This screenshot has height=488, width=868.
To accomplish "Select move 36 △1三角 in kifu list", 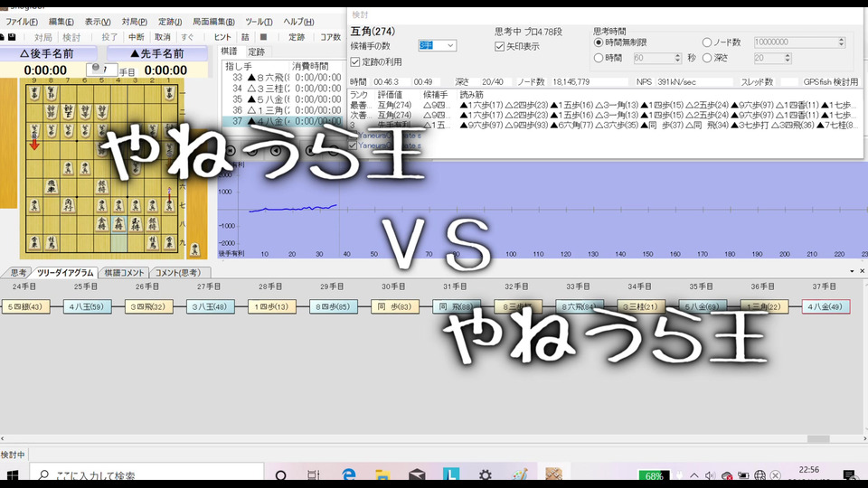I will [x=283, y=110].
